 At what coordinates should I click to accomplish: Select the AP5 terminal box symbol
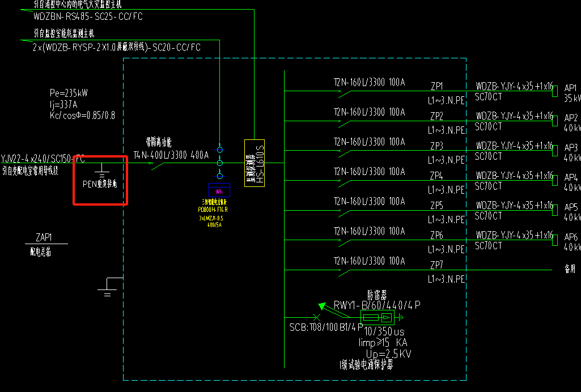click(x=555, y=210)
